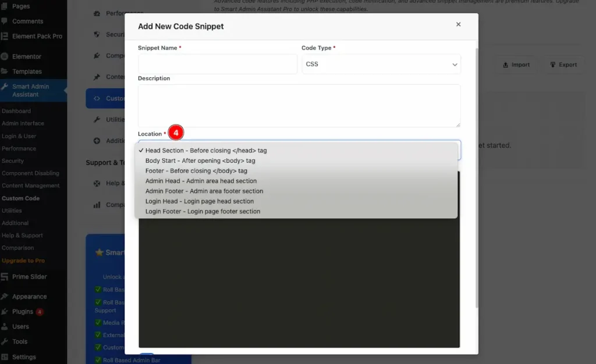596x364 pixels.
Task: Close the Add New Code Snippet dialog
Action: [x=458, y=24]
